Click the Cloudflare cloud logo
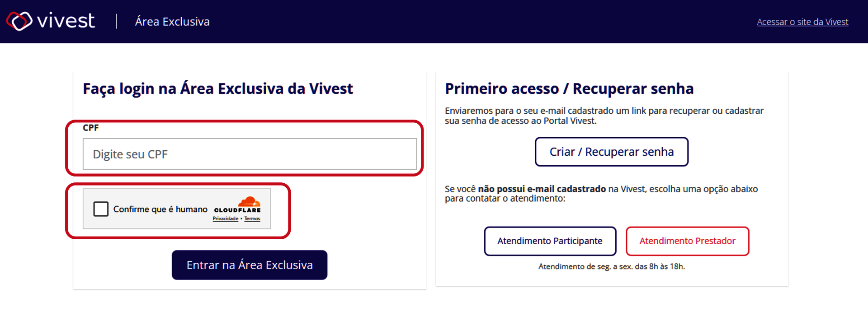 pyautogui.click(x=249, y=202)
